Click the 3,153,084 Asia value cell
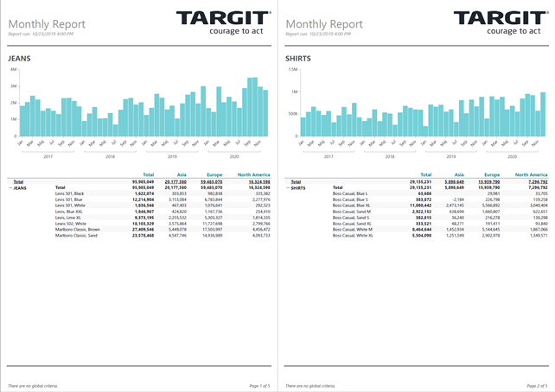Image resolution: width=555 pixels, height=392 pixels. 177,199
